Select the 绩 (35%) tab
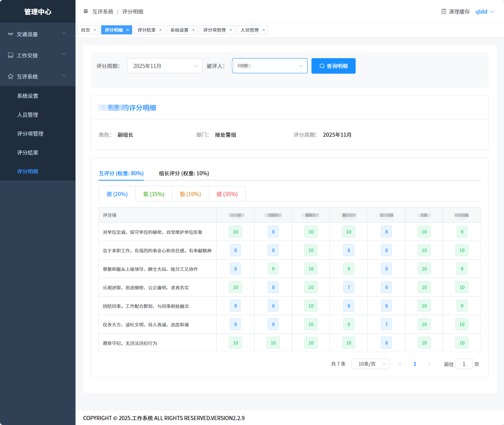504x425 pixels. 227,194
